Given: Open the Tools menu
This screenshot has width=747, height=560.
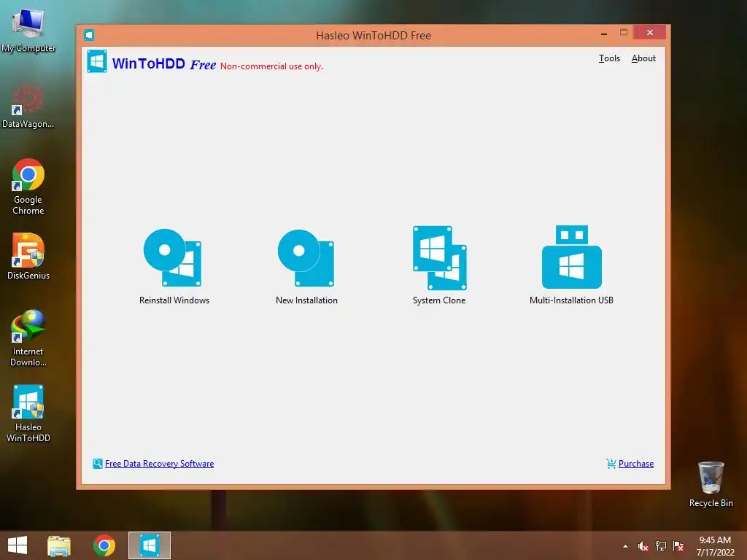Looking at the screenshot, I should [x=609, y=58].
